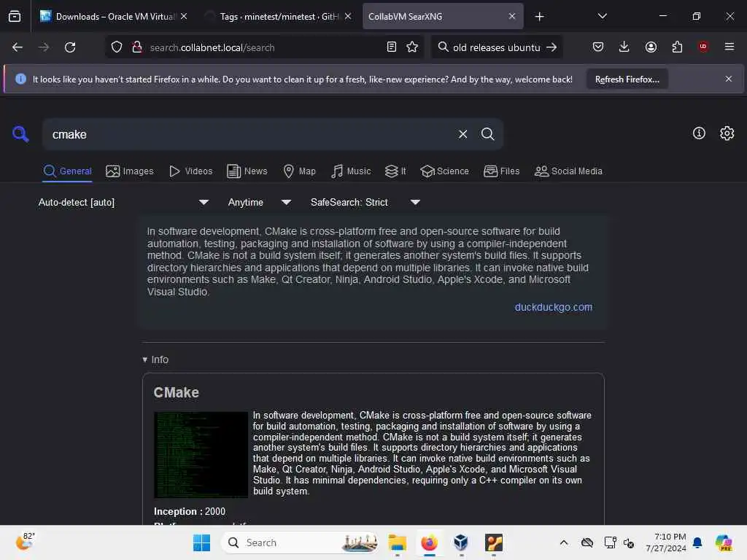Switch to the News category
The width and height of the screenshot is (747, 560).
click(247, 171)
